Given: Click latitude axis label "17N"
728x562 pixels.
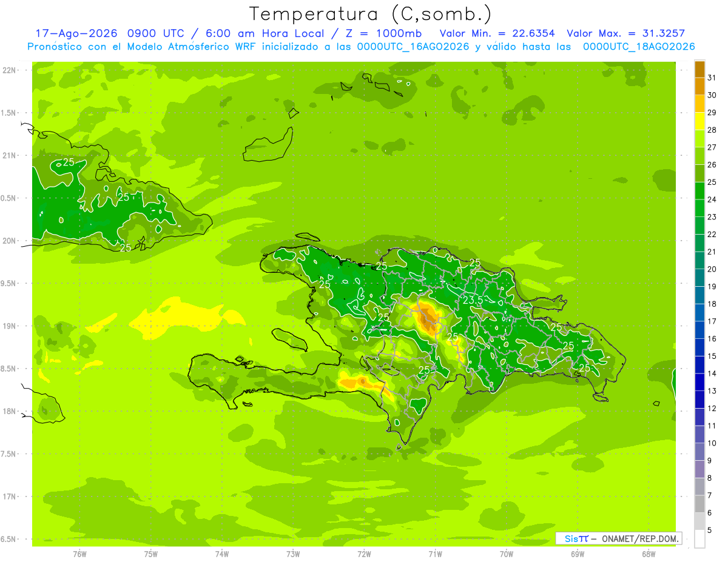Looking at the screenshot, I should coord(9,497).
